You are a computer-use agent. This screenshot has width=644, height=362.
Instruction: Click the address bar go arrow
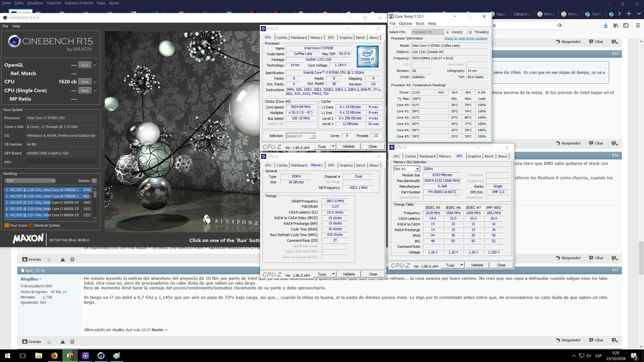(x=559, y=25)
